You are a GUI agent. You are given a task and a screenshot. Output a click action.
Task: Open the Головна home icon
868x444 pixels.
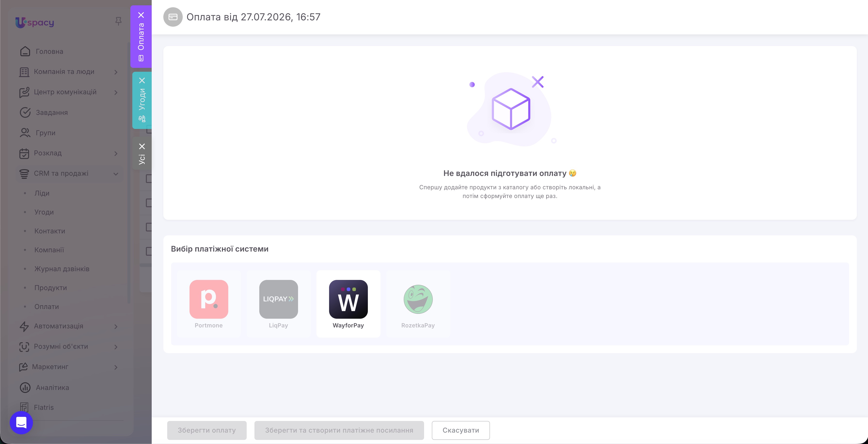coord(25,51)
